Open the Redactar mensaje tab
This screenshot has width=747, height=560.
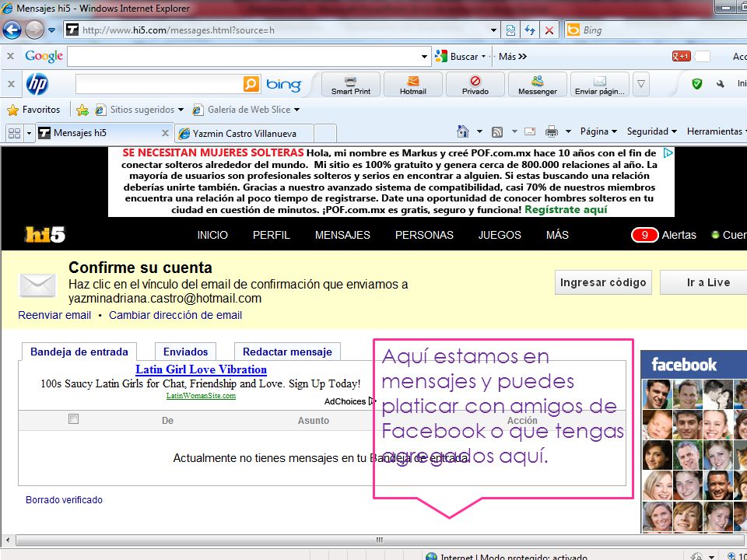[287, 352]
